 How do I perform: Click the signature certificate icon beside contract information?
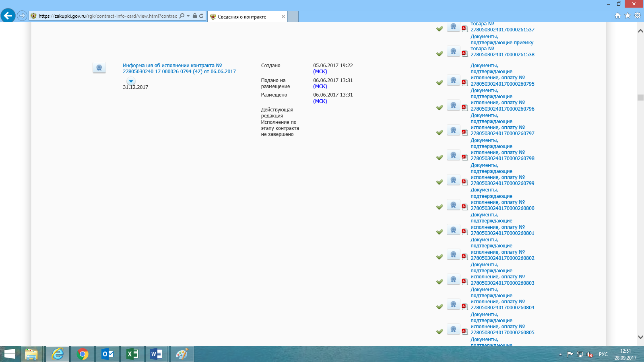[99, 68]
